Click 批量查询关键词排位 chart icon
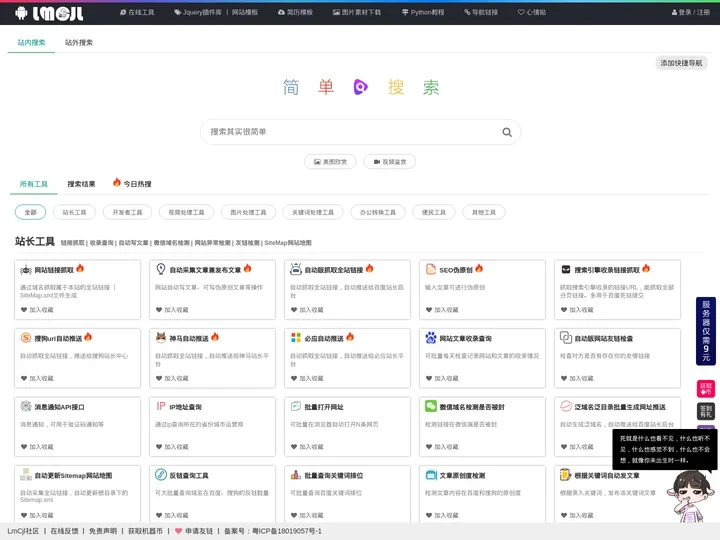 (x=296, y=475)
